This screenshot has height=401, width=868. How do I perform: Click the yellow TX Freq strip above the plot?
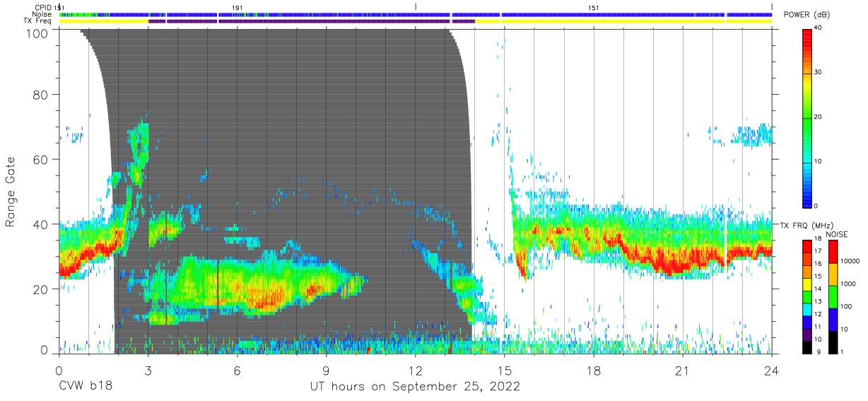416,21
